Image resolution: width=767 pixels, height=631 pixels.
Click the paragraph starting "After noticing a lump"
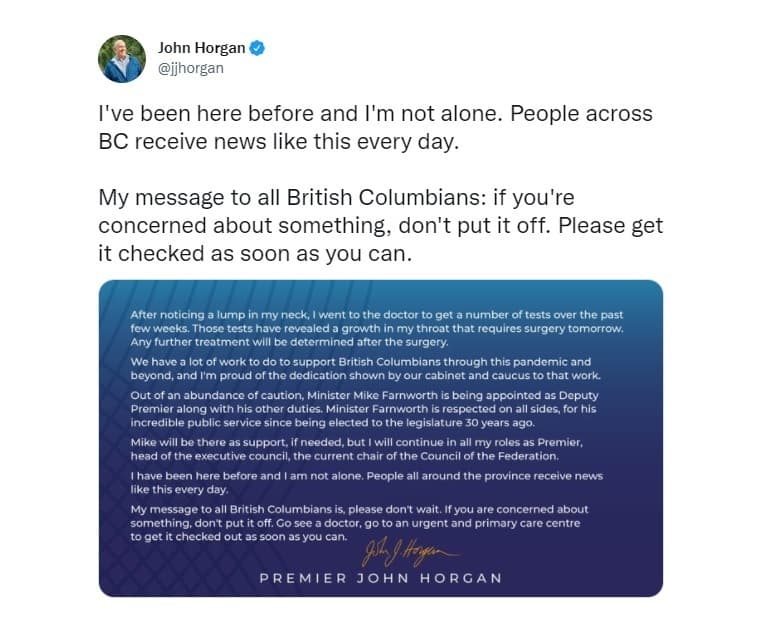(377, 328)
